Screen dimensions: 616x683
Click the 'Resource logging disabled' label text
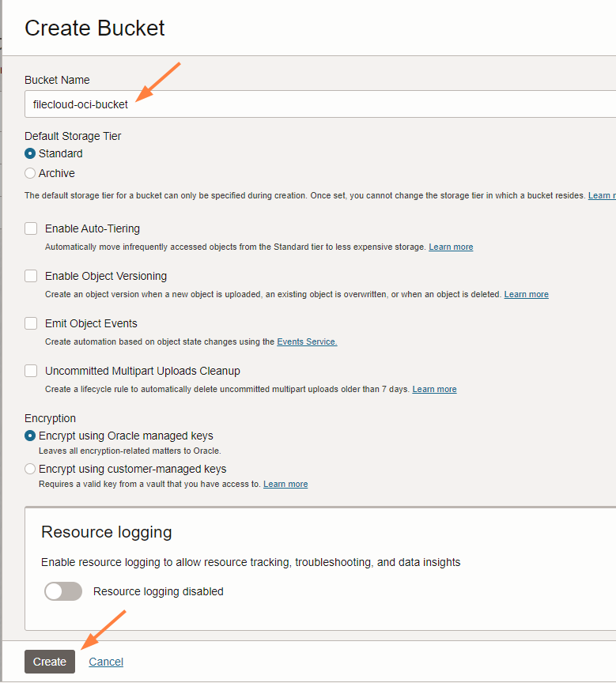(158, 591)
